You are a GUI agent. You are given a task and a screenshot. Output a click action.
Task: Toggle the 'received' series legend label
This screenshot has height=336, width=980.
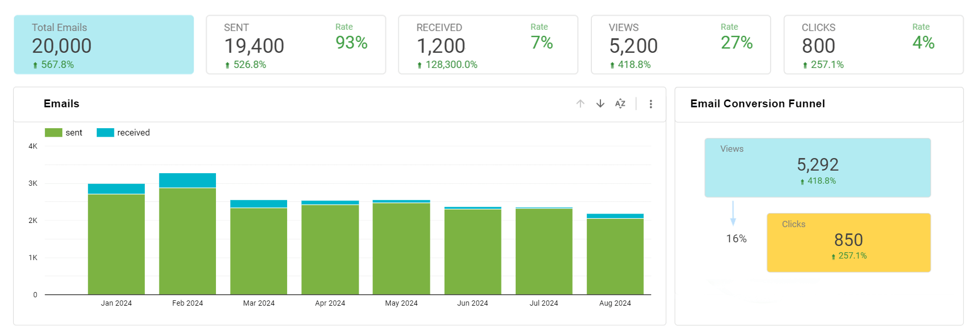coord(133,133)
